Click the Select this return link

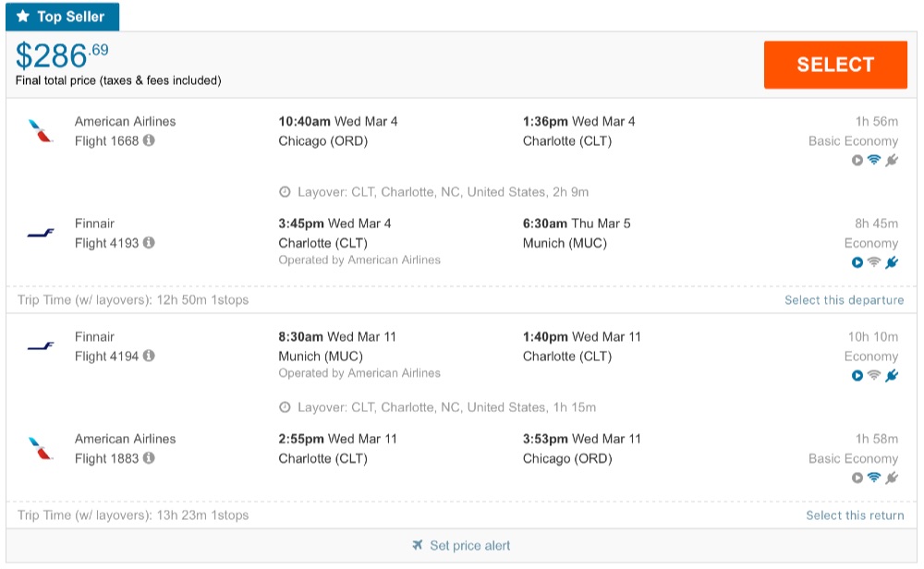click(855, 515)
